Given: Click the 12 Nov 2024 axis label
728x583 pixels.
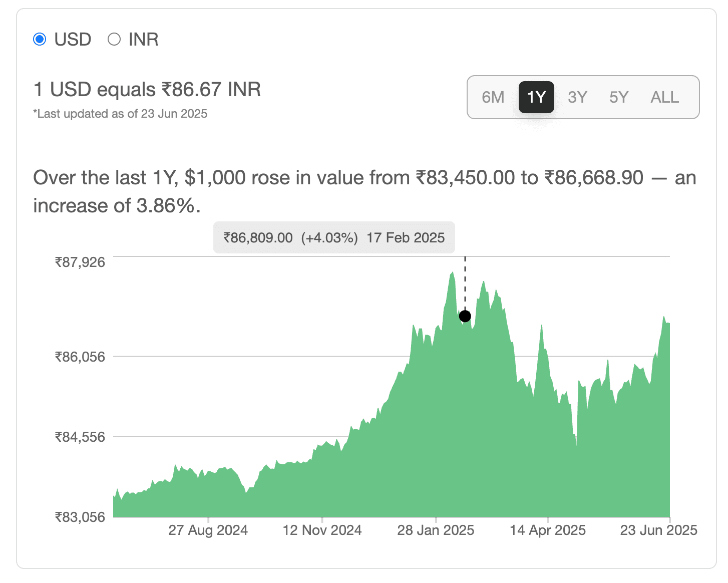Looking at the screenshot, I should pyautogui.click(x=321, y=530).
